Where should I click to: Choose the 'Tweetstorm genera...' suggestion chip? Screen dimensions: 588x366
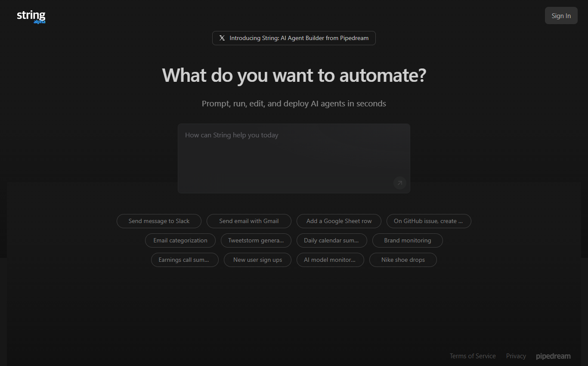[256, 240]
